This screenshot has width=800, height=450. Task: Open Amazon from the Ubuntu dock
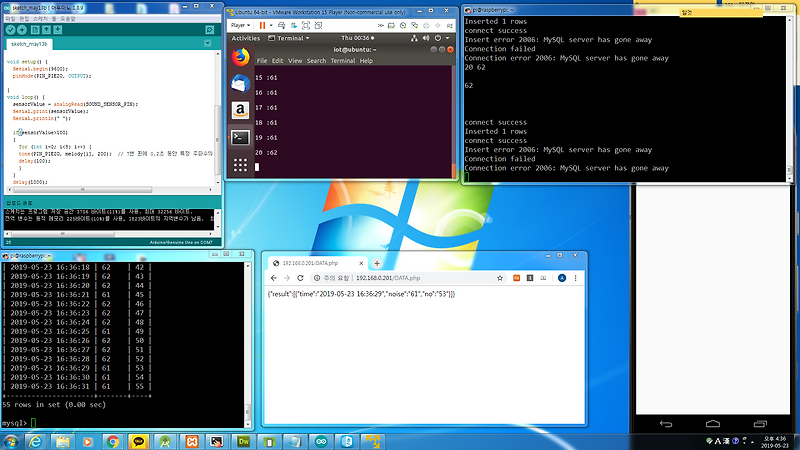pos(240,110)
